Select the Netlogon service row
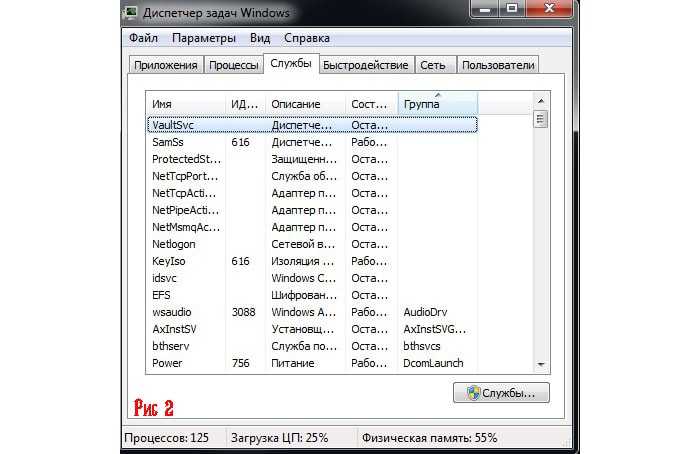The width and height of the screenshot is (700, 454). coord(312,244)
